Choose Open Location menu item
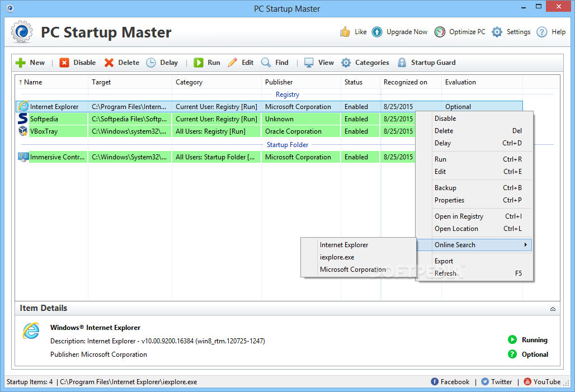575x392 pixels. (474, 229)
